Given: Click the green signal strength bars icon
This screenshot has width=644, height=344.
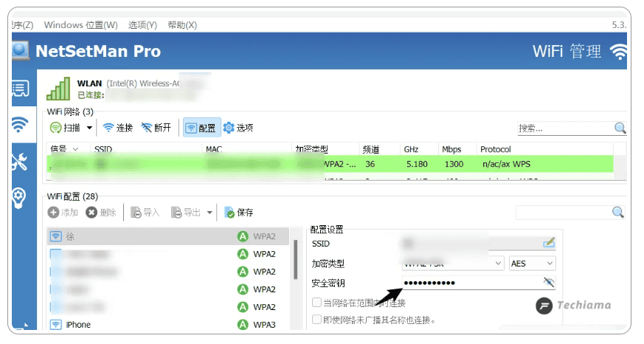Looking at the screenshot, I should coord(58,89).
